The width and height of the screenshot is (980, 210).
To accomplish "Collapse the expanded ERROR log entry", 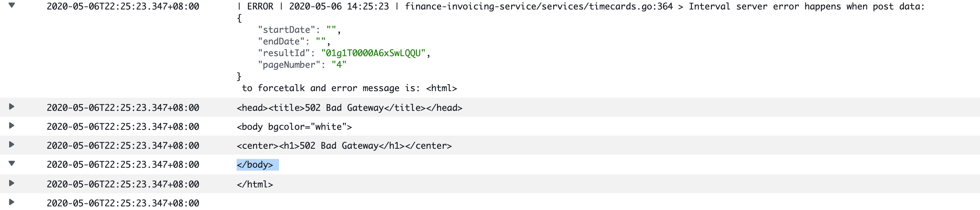I will (12, 5).
